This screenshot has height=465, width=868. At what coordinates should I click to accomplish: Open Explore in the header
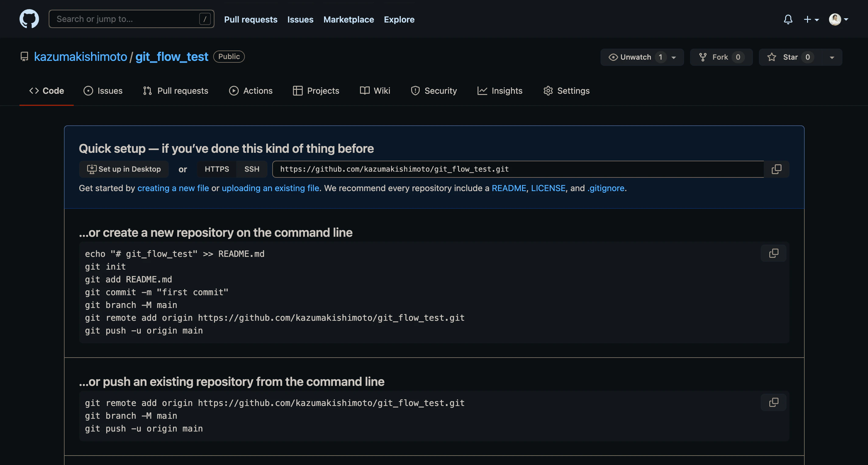399,19
